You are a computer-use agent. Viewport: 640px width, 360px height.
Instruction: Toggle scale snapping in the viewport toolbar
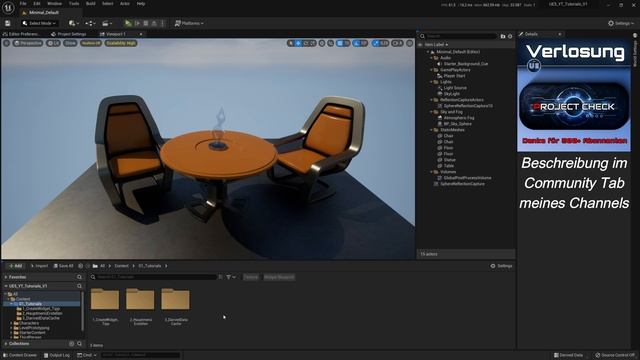[x=376, y=43]
